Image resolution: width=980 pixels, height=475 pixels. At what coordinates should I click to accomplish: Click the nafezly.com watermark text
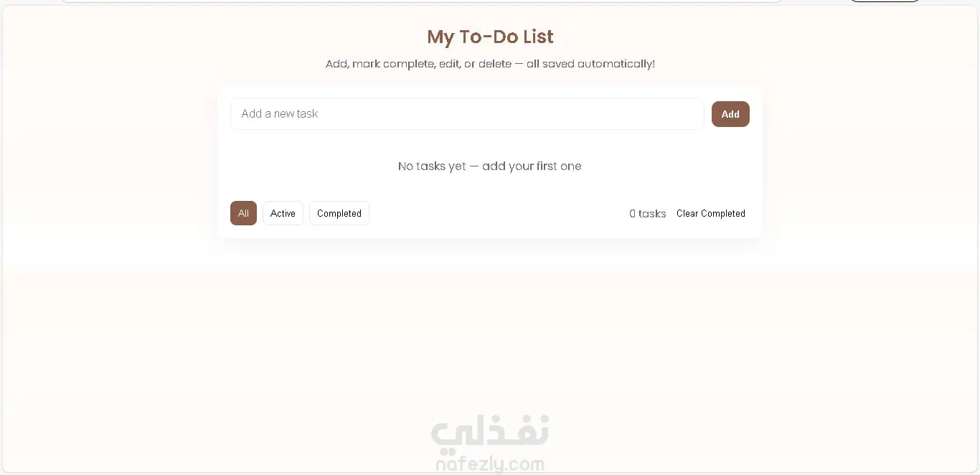coord(490,464)
